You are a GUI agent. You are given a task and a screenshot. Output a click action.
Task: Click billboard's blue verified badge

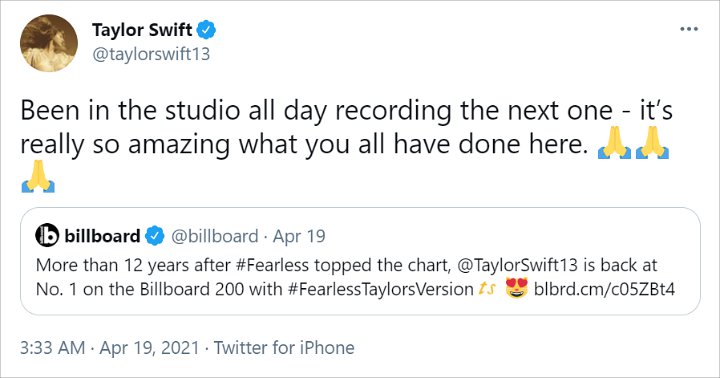pos(155,236)
